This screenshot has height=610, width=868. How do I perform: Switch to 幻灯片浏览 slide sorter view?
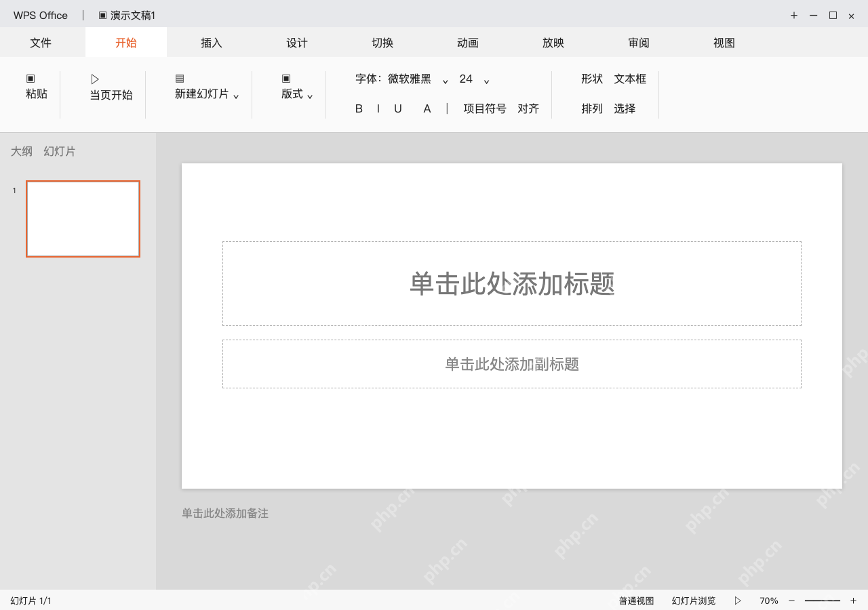(694, 601)
